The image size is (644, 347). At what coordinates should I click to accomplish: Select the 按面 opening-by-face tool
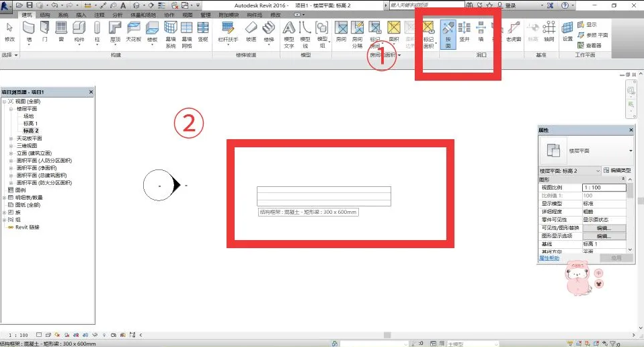point(448,34)
